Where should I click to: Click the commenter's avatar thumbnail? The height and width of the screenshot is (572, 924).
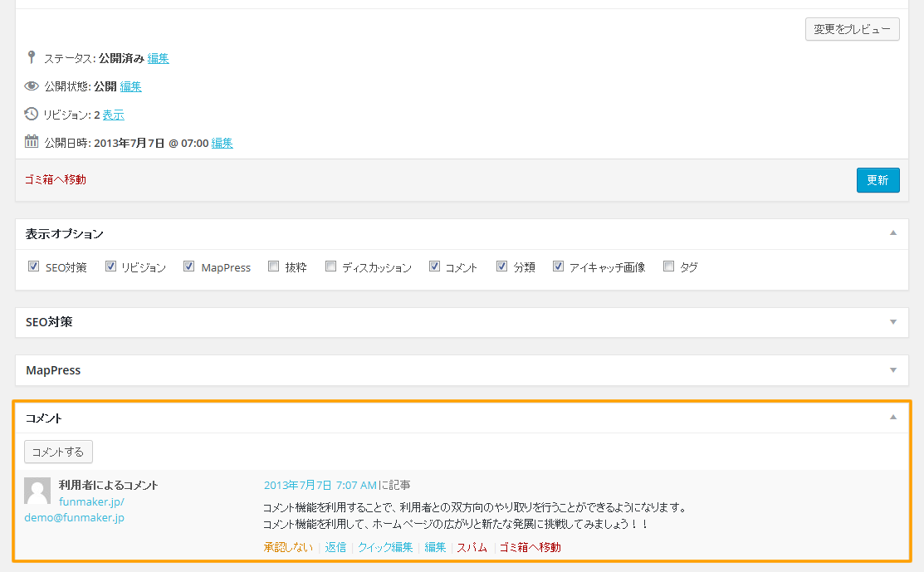point(37,491)
